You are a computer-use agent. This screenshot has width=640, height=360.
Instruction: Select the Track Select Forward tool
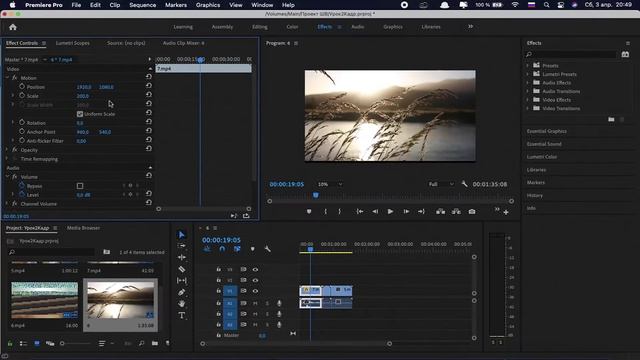pyautogui.click(x=182, y=246)
